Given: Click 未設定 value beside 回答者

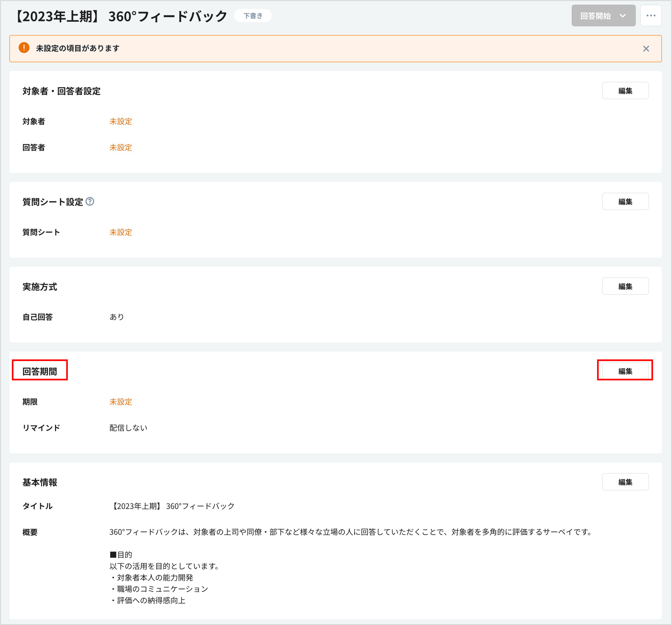Looking at the screenshot, I should coord(121,147).
